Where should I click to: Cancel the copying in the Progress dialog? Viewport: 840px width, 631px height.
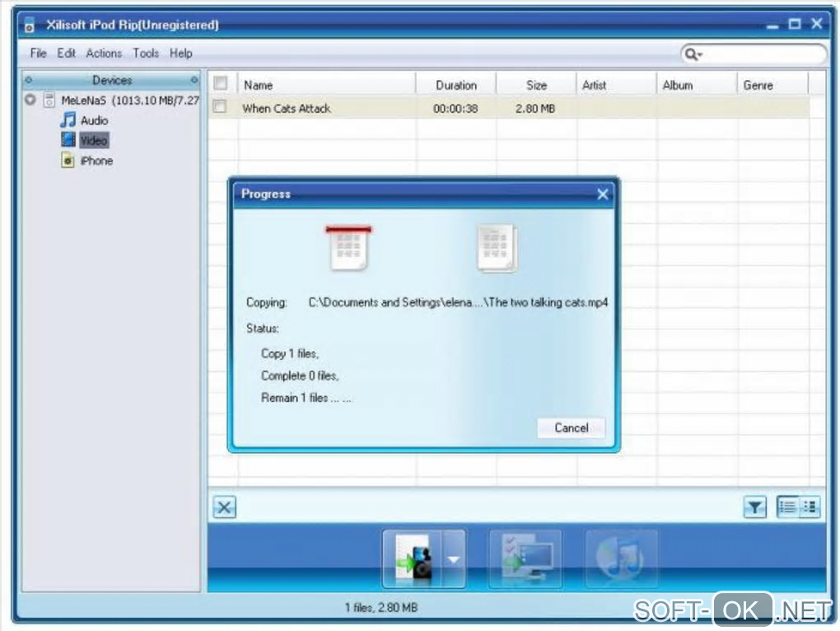571,428
